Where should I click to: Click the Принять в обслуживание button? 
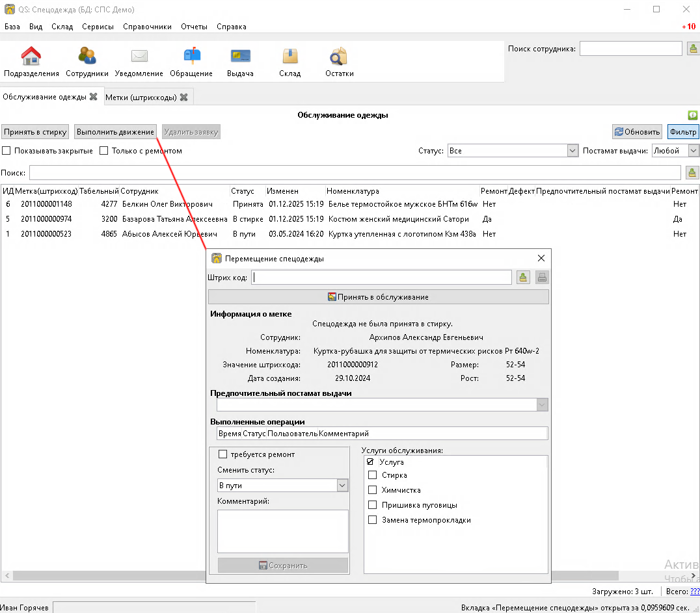(378, 297)
